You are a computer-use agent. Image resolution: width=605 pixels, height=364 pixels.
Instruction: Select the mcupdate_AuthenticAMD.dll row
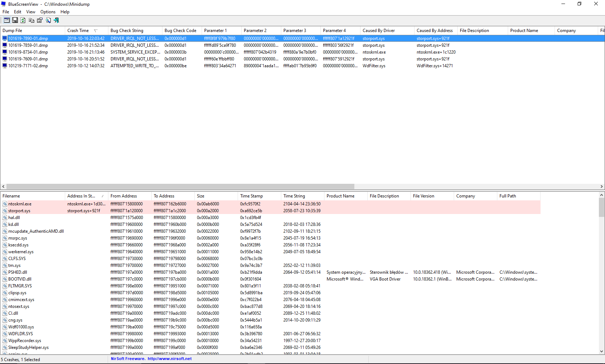pos(270,231)
